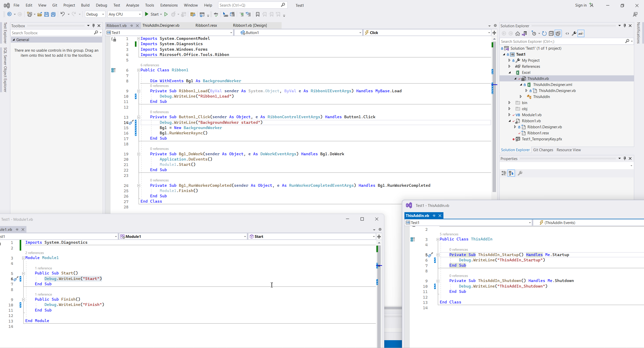The height and width of the screenshot is (348, 644).
Task: Click the Open File folder icon
Action: pyautogui.click(x=40, y=14)
